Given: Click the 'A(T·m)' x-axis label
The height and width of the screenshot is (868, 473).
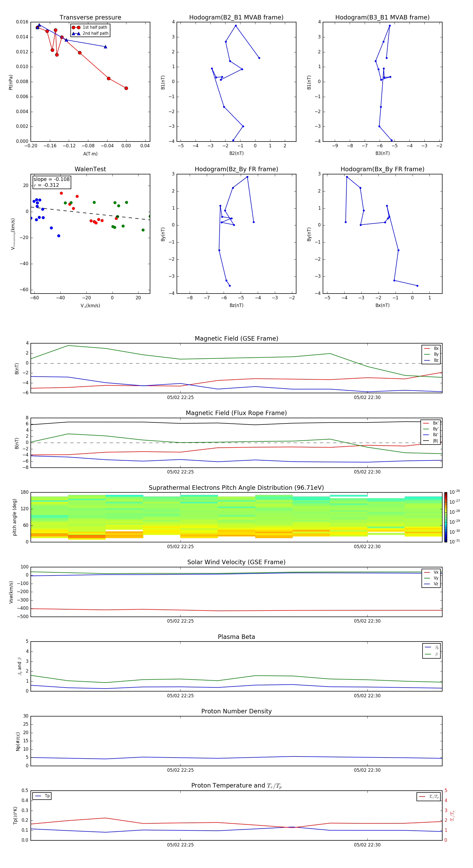Looking at the screenshot, I should (90, 154).
